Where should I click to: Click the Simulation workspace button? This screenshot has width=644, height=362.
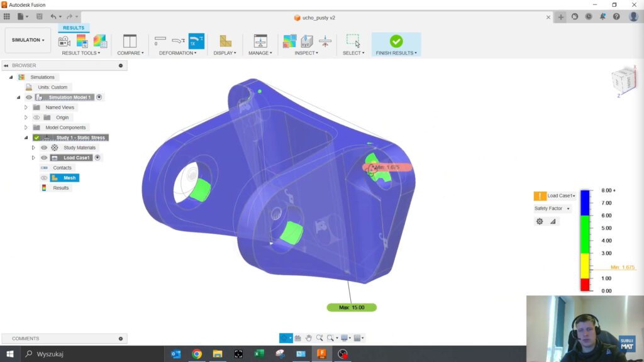[x=27, y=40]
